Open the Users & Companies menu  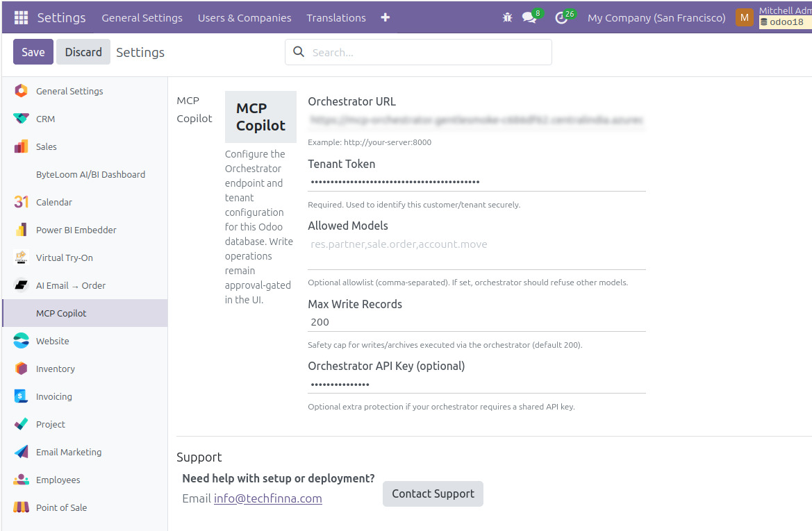pos(245,18)
